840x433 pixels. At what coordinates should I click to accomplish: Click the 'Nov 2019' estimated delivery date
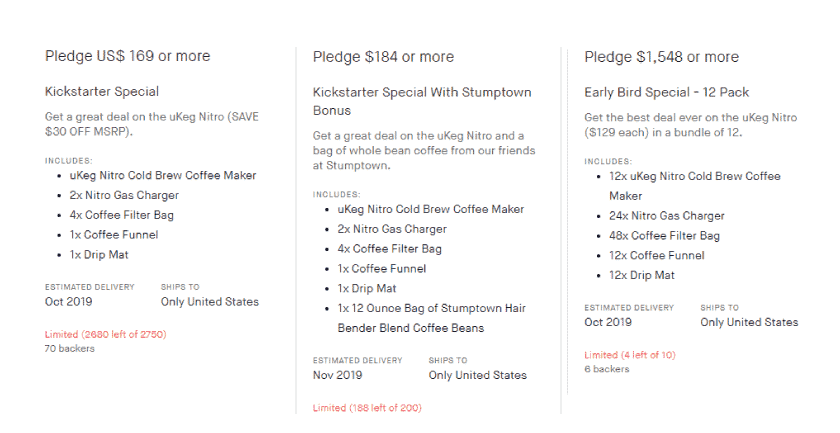pos(340,375)
